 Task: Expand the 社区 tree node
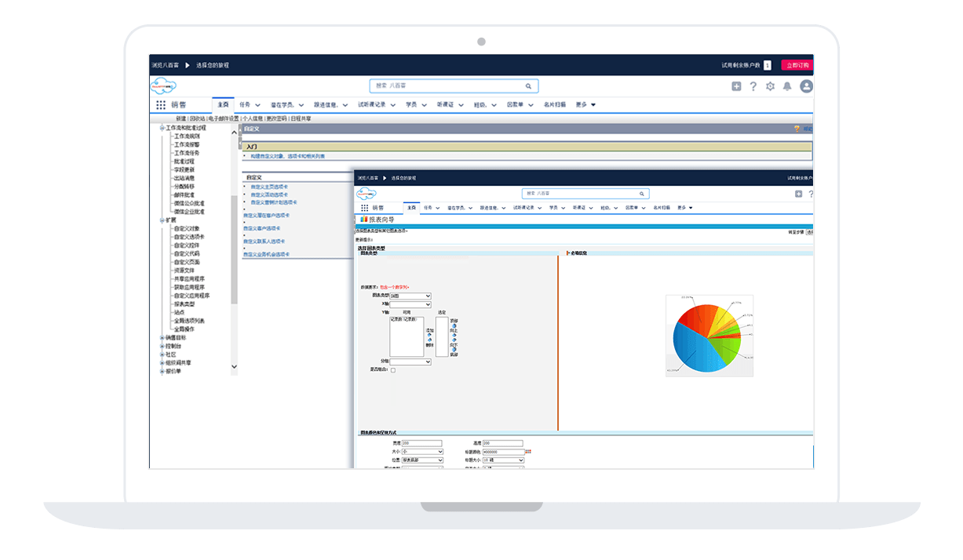(x=162, y=355)
